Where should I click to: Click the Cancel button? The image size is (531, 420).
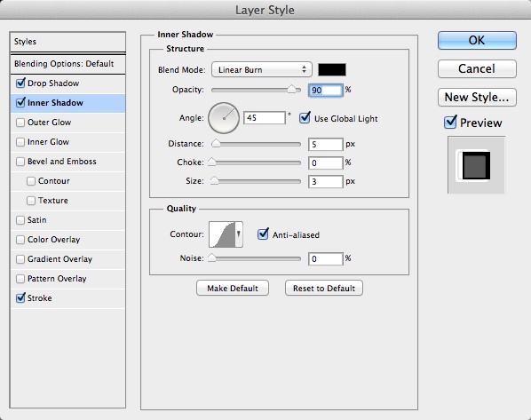pyautogui.click(x=477, y=68)
